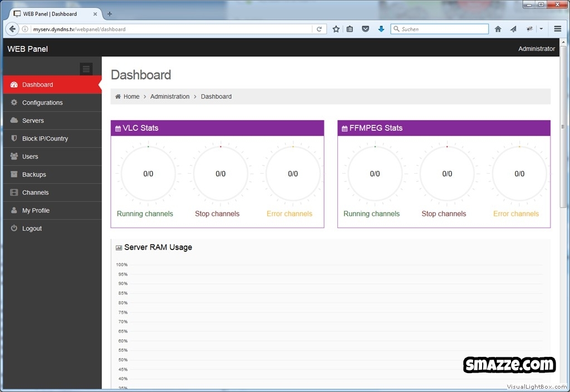Open the downloads arrow icon
Screen dimensions: 570x392
tap(381, 29)
